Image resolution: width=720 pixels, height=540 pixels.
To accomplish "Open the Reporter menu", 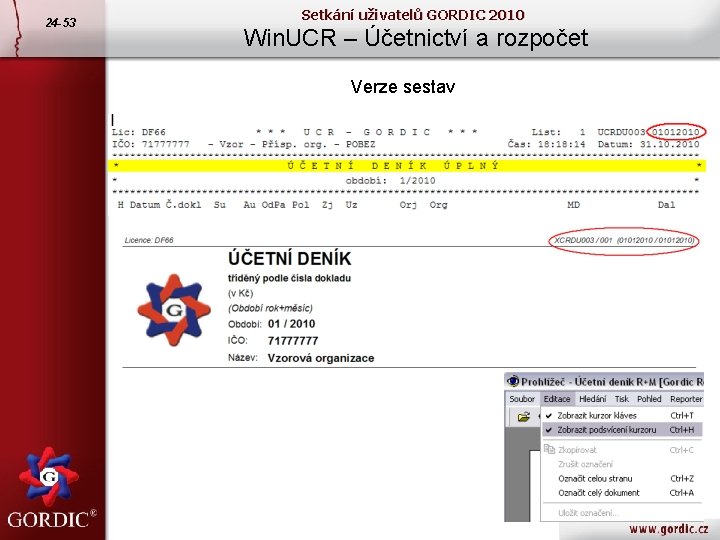I will tap(686, 399).
